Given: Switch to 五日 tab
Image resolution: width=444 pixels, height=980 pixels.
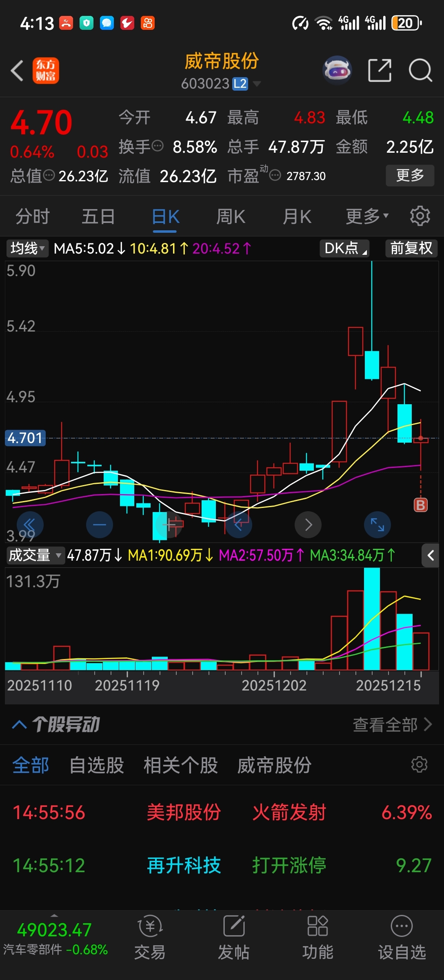Looking at the screenshot, I should click(x=98, y=216).
